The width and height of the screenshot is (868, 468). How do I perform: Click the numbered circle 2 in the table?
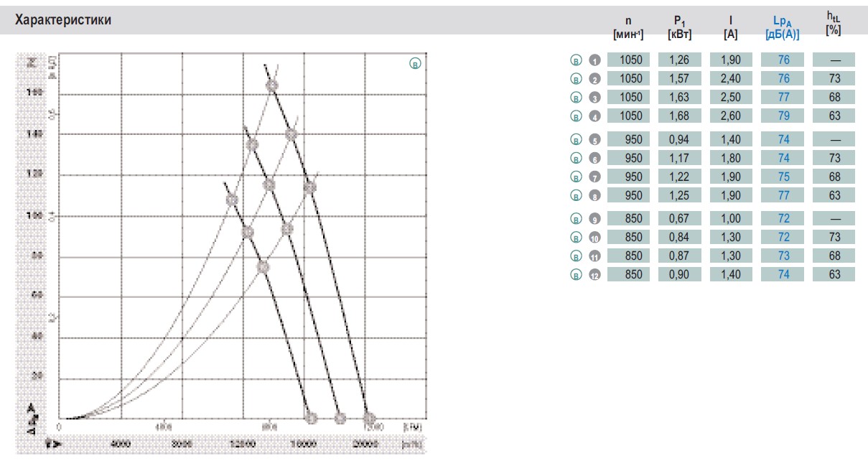point(594,79)
